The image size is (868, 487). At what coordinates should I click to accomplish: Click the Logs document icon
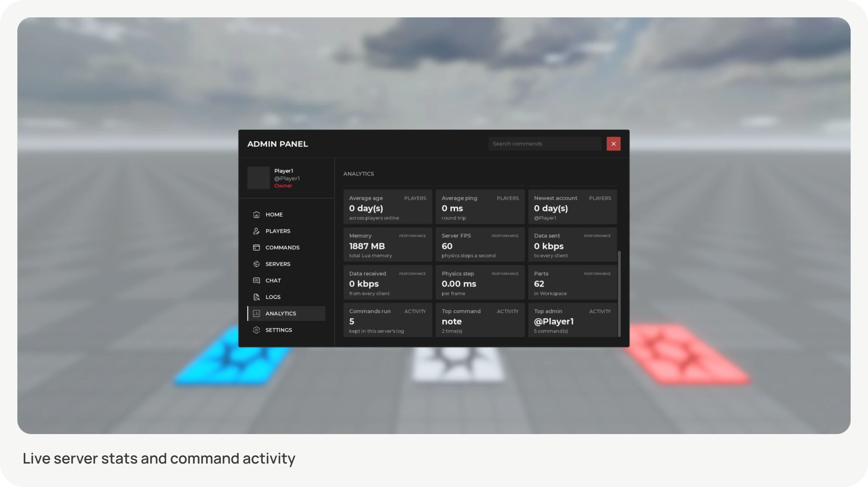256,297
